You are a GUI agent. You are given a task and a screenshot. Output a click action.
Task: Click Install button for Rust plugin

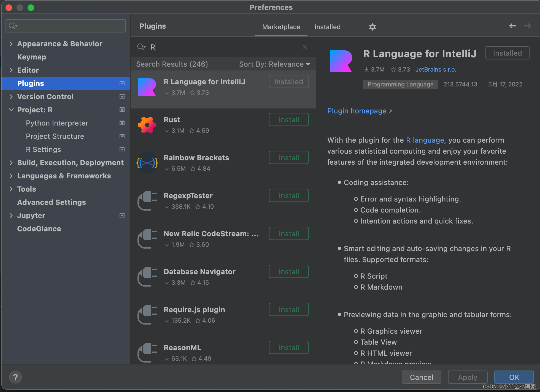(x=288, y=120)
